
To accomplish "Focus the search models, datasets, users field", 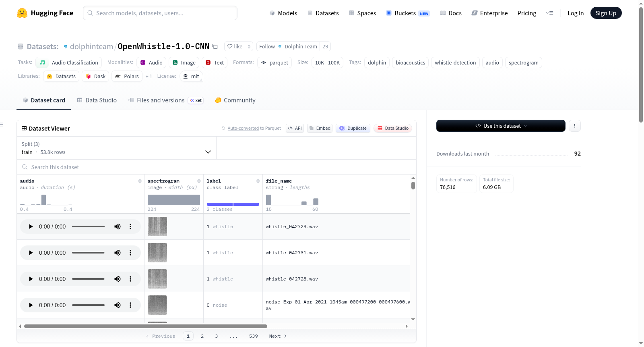I will pyautogui.click(x=160, y=13).
